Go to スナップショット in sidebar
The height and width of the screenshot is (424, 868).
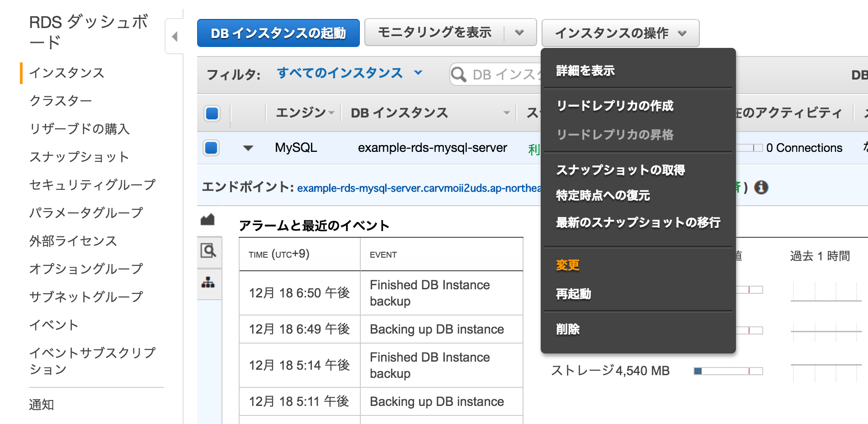click(x=79, y=157)
